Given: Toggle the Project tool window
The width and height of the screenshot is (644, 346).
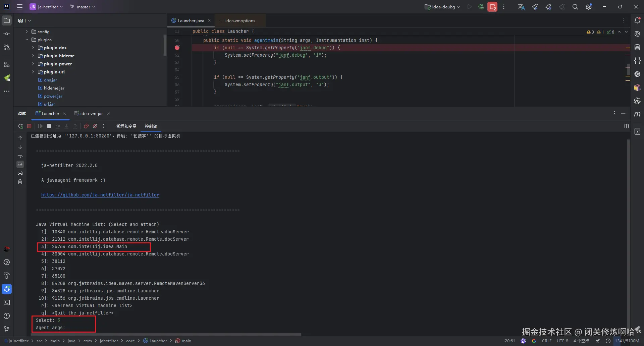Looking at the screenshot, I should tap(7, 20).
